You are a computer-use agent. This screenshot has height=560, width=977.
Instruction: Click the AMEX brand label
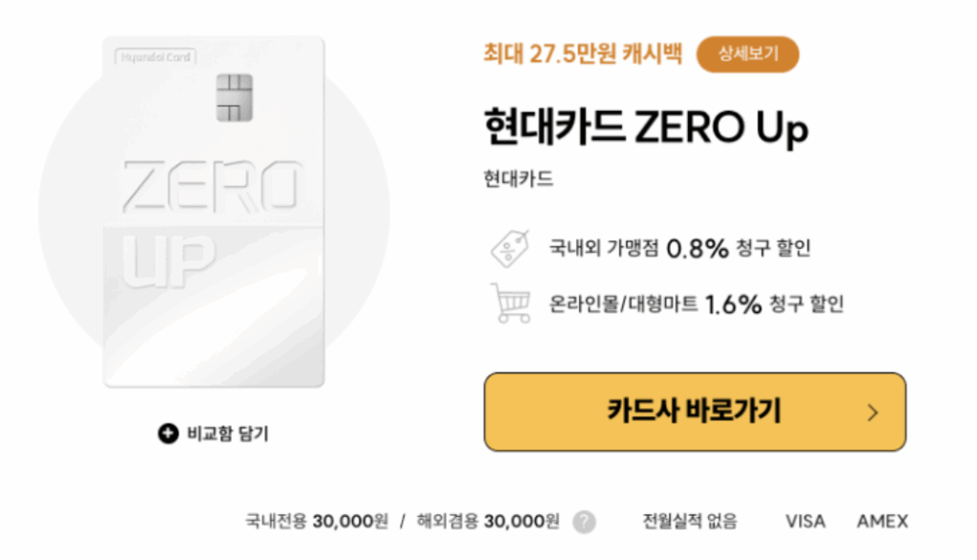pyautogui.click(x=883, y=521)
